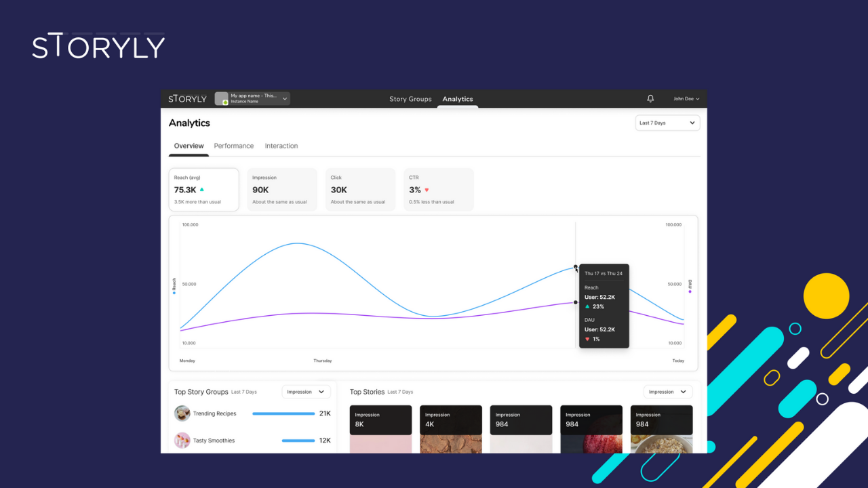Go to Story Groups in top navigation
Image resolution: width=868 pixels, height=488 pixels.
[410, 99]
